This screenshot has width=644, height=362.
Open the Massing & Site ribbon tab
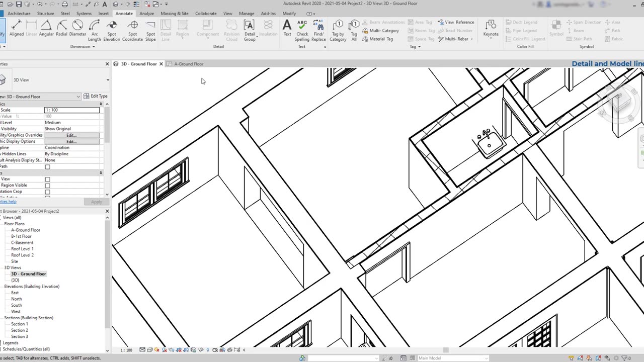click(x=175, y=14)
